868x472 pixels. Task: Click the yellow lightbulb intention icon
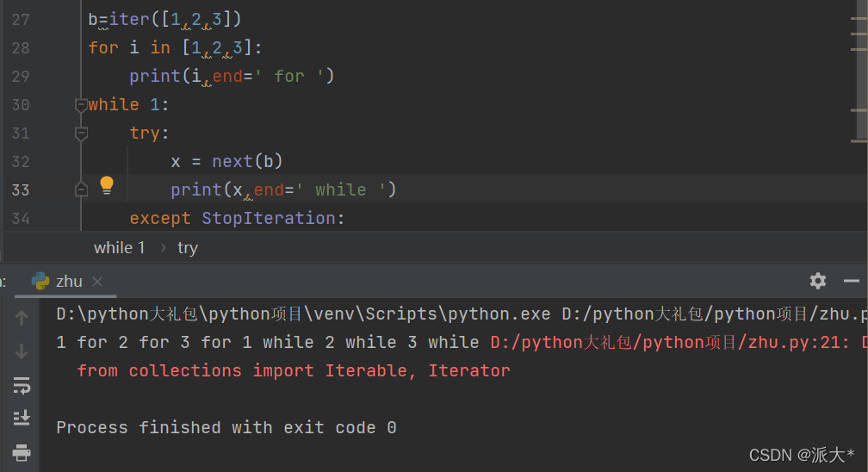pos(106,185)
